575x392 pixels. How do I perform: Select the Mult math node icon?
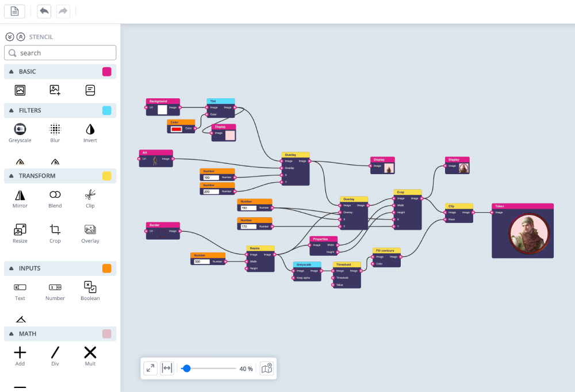[90, 352]
